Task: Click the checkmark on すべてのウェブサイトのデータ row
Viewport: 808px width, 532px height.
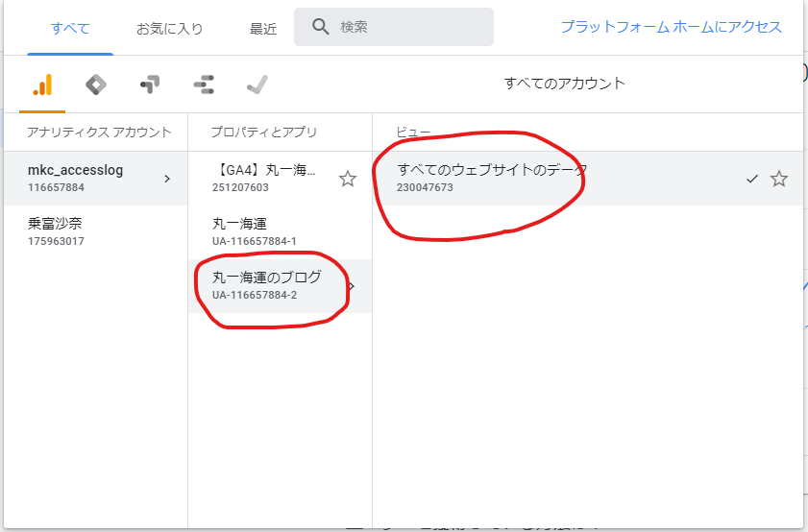Action: coord(752,179)
